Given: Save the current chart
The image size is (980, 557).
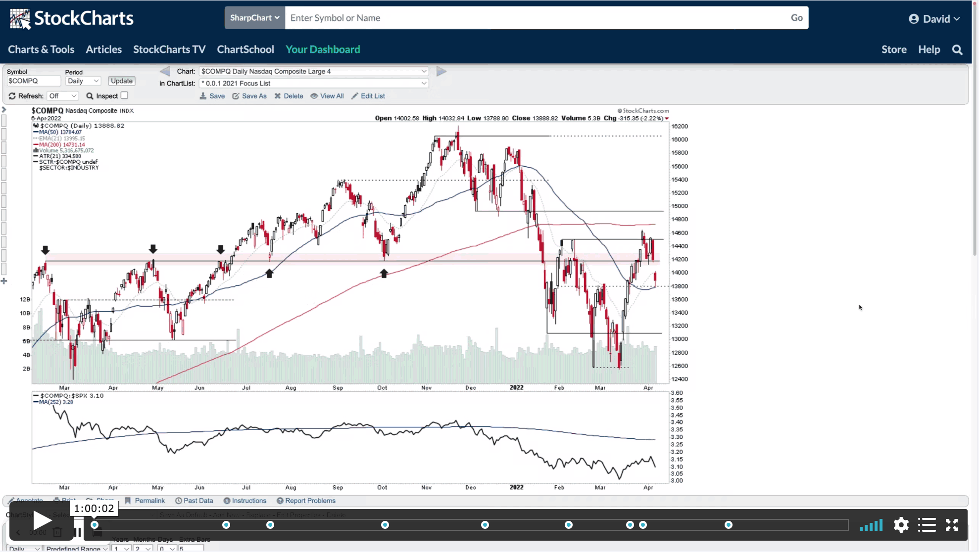Looking at the screenshot, I should coord(212,96).
